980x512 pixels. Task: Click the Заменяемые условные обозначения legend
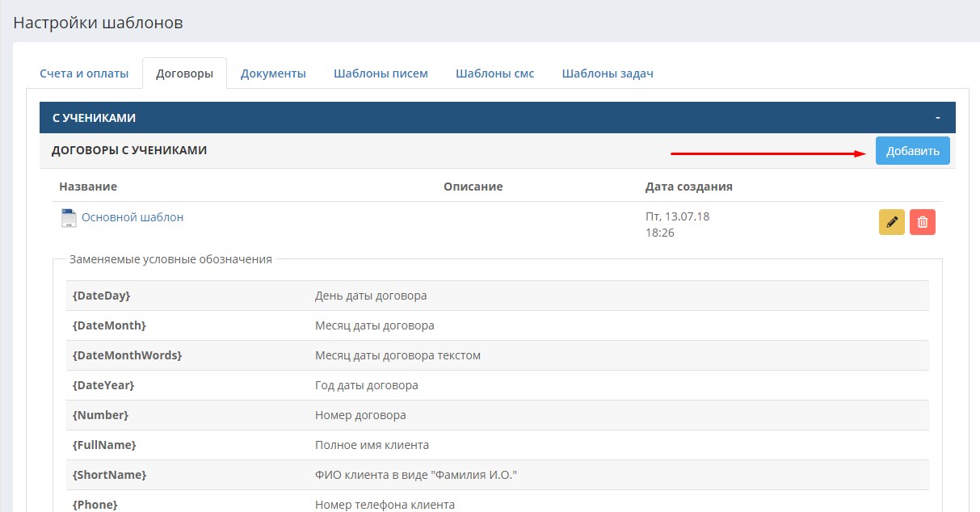(170, 259)
